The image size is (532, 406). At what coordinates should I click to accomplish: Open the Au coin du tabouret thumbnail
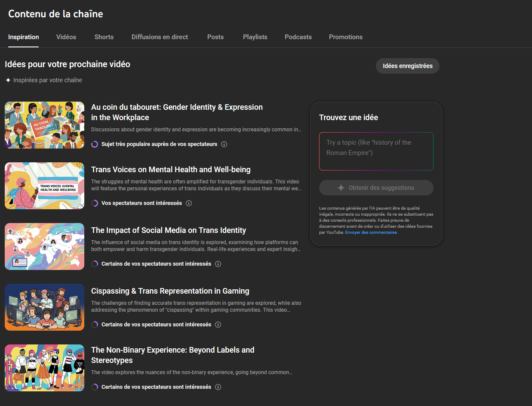(x=45, y=125)
